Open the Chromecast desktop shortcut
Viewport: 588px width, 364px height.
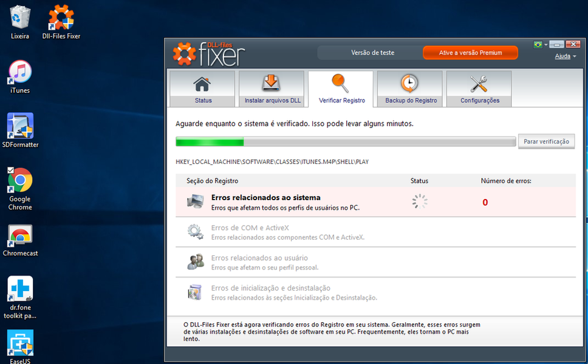click(x=20, y=238)
